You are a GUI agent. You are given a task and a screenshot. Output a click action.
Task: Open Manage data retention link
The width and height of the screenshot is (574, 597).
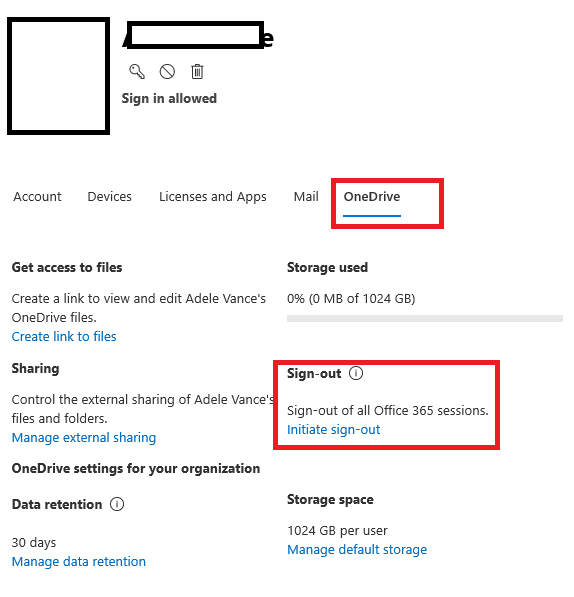tap(79, 562)
